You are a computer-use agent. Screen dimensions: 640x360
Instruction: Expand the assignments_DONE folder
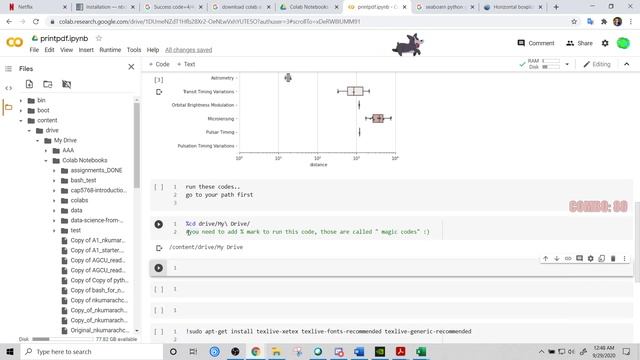click(x=54, y=171)
